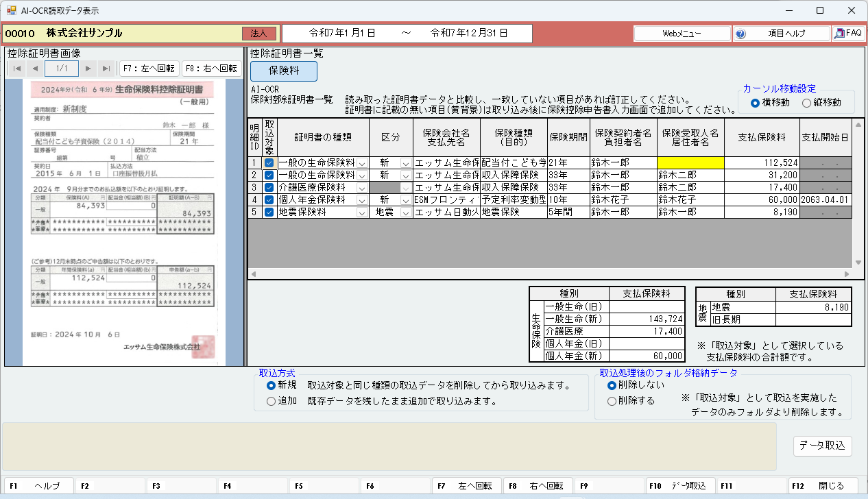The width and height of the screenshot is (868, 499).
Task: Expand 証明書の種類 dropdown in row 1
Action: tap(361, 163)
